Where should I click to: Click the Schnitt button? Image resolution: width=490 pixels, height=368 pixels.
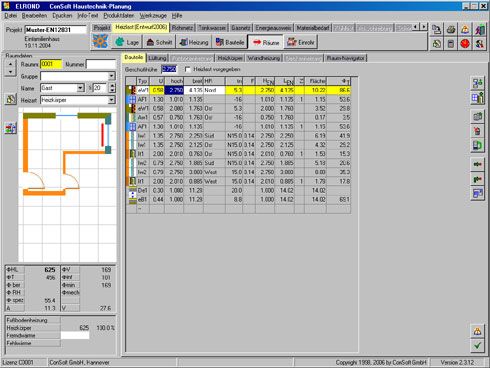pyautogui.click(x=159, y=42)
